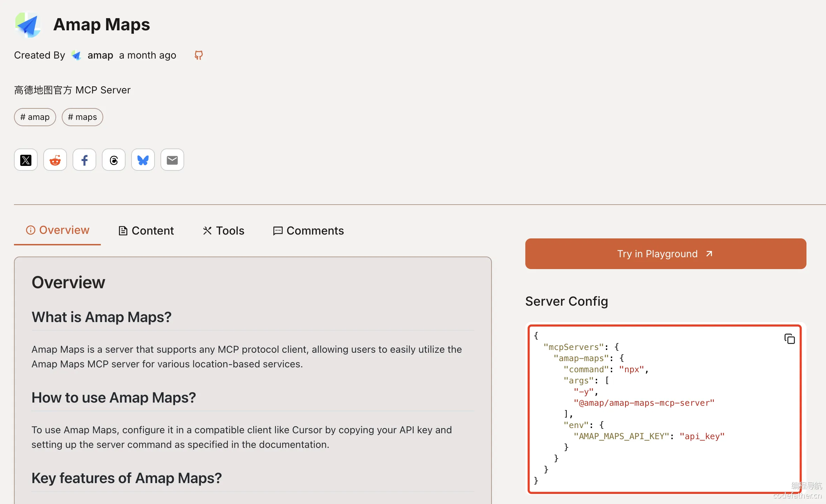The width and height of the screenshot is (826, 504).
Task: Share on Bluesky butterfly icon
Action: point(143,160)
